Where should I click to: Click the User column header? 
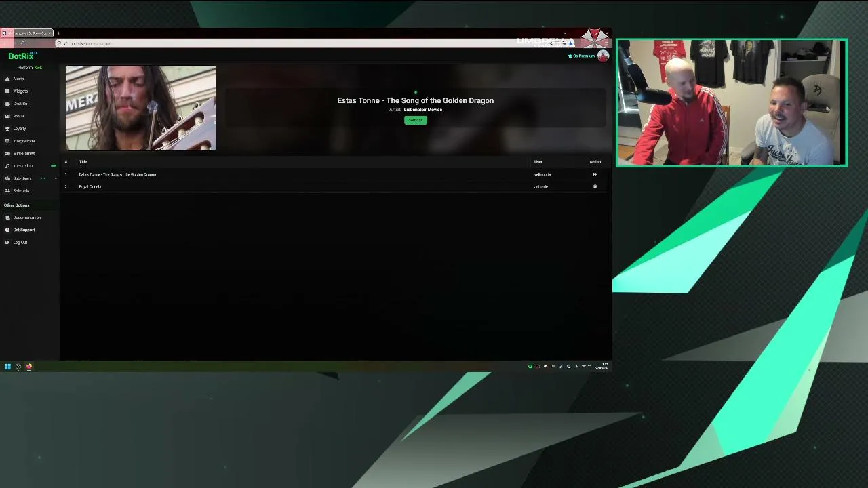click(x=538, y=162)
